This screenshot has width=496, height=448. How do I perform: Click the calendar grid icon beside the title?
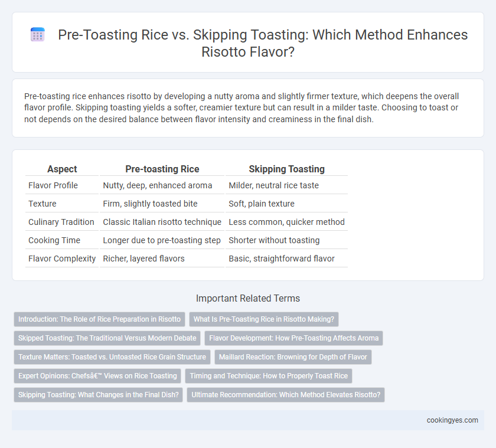[38, 34]
